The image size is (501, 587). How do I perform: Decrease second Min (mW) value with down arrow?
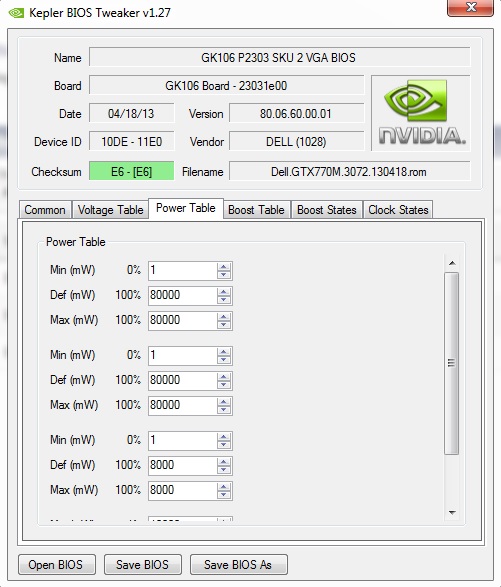tap(224, 359)
